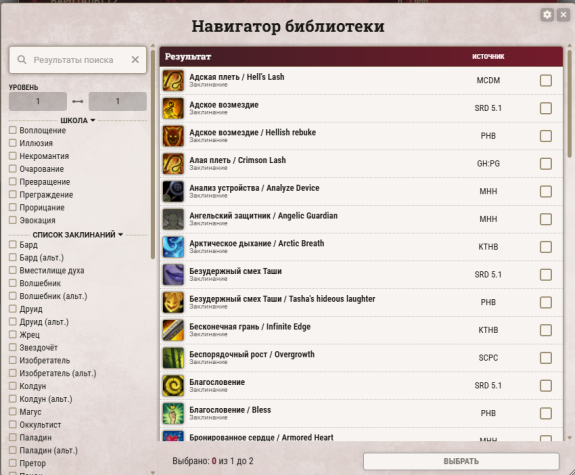
Task: Sort by the ИСТОЧНИК column header
Action: click(488, 56)
